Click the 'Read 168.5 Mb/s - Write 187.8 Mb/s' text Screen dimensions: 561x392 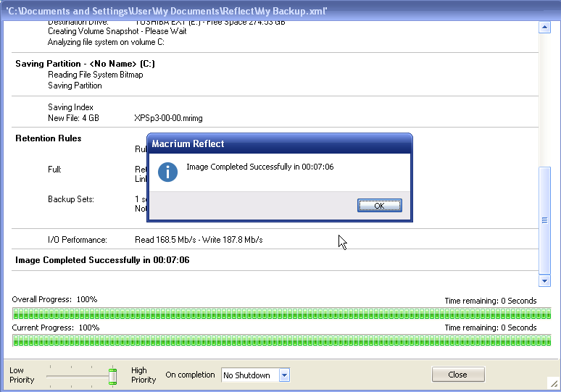click(x=199, y=240)
